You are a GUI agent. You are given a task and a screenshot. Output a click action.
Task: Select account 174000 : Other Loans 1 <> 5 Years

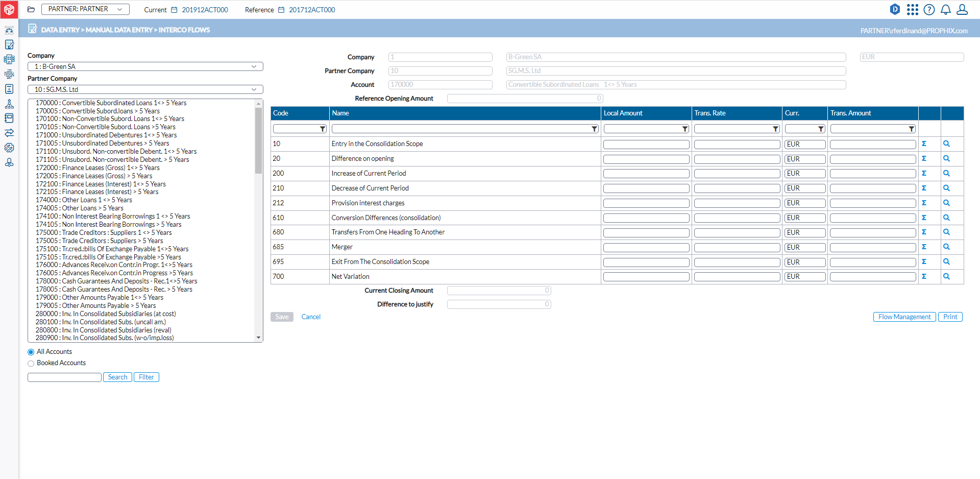(84, 200)
